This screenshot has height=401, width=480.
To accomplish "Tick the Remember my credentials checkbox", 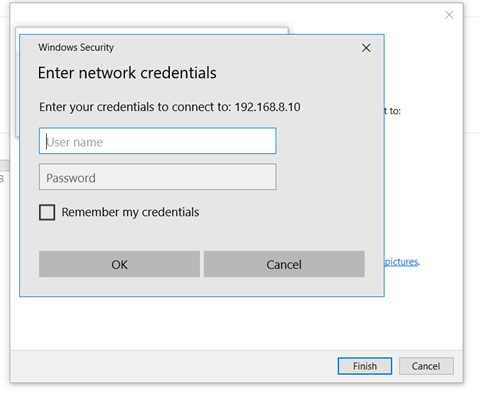I will point(47,212).
